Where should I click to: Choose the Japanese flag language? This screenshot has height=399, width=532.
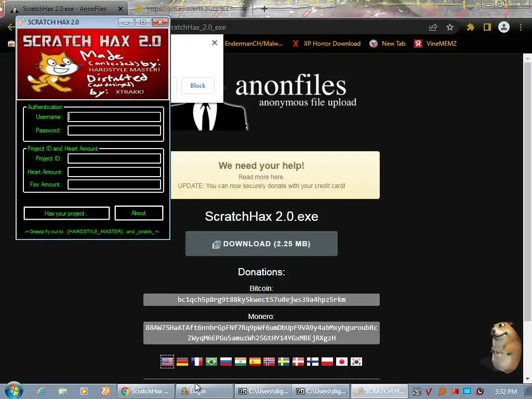(342, 362)
